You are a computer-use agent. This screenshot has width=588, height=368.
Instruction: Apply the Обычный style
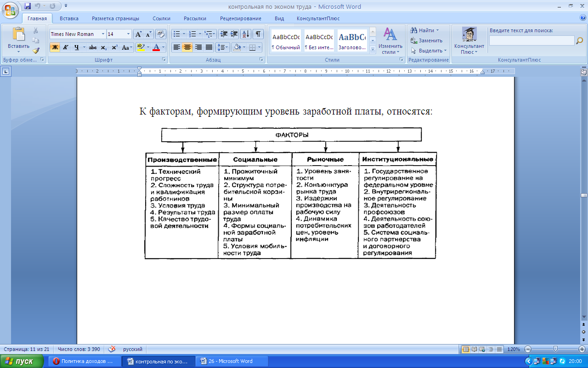[x=286, y=40]
